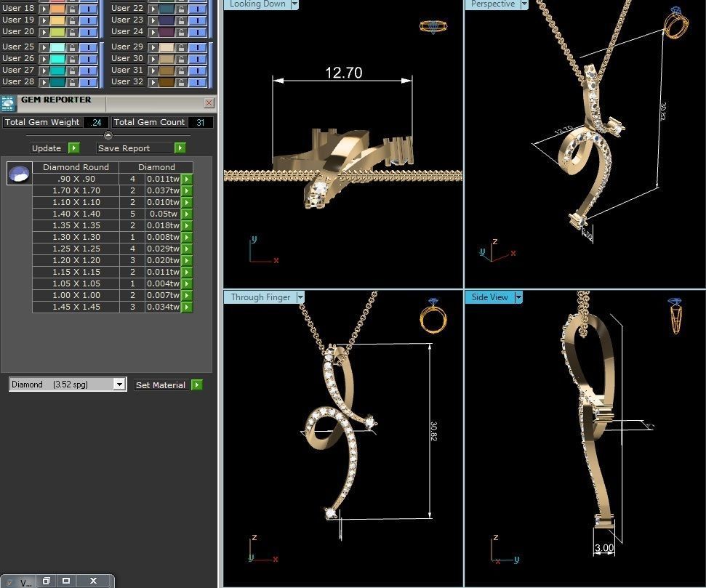The width and height of the screenshot is (706, 588).
Task: Select the Through Finger viewport tab
Action: (261, 297)
